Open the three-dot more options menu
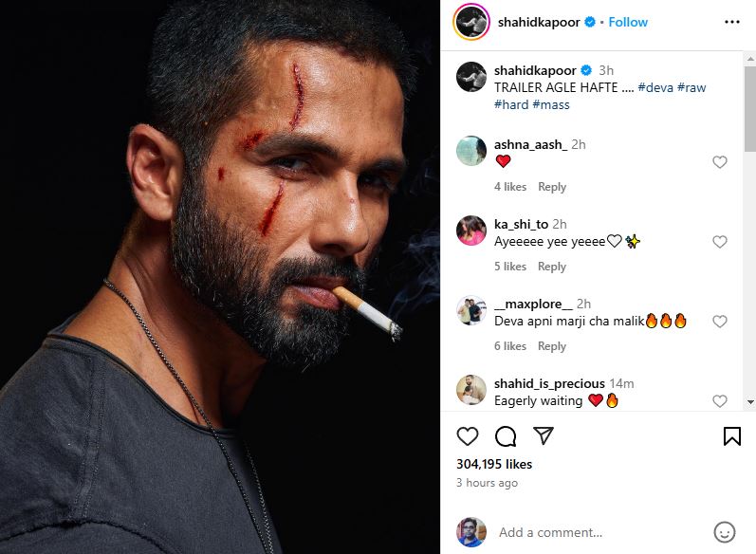 (731, 22)
